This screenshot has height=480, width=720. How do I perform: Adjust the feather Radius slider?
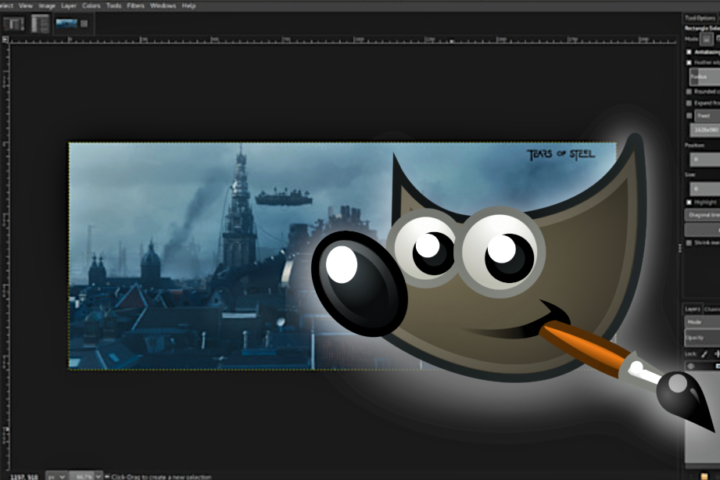704,76
